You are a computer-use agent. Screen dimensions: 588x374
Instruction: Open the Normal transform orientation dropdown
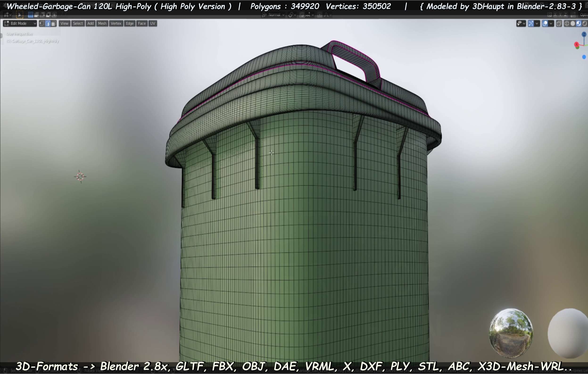tap(273, 15)
